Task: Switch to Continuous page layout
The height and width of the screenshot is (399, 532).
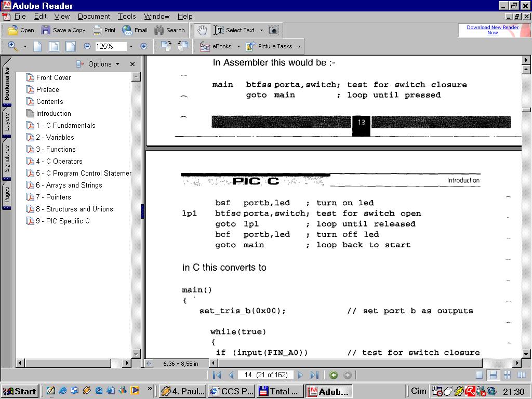Action: (493, 375)
